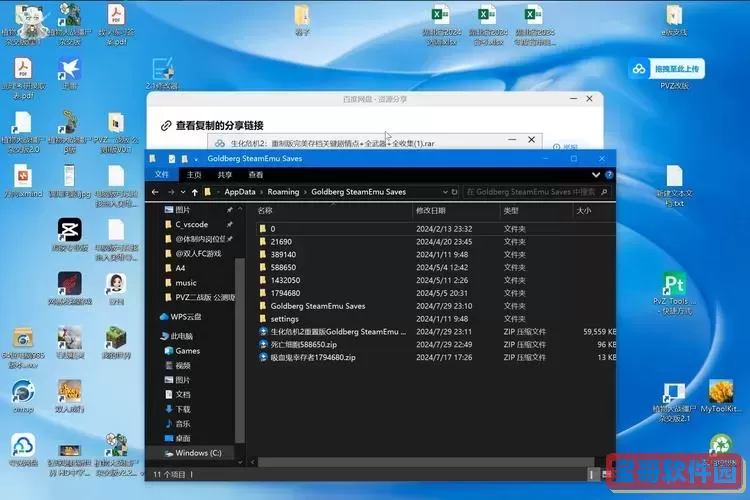Go up one folder level with the up arrow
This screenshot has height=500, width=750.
tap(195, 192)
